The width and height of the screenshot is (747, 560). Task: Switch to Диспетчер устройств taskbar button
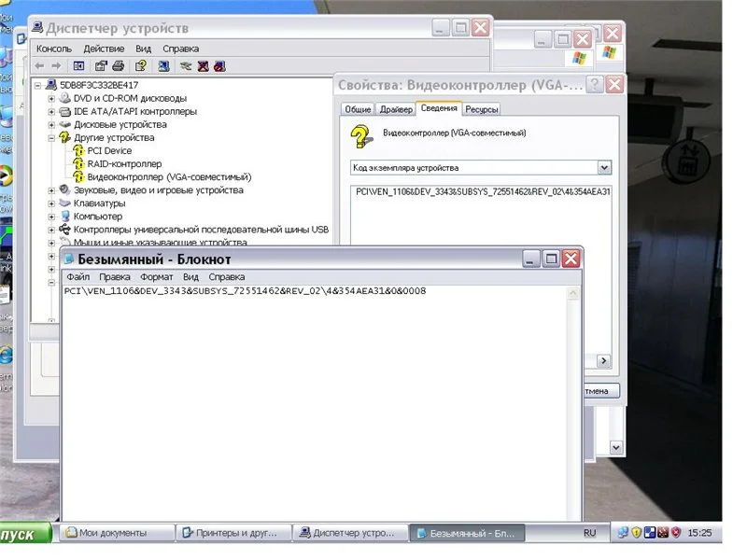click(x=350, y=533)
